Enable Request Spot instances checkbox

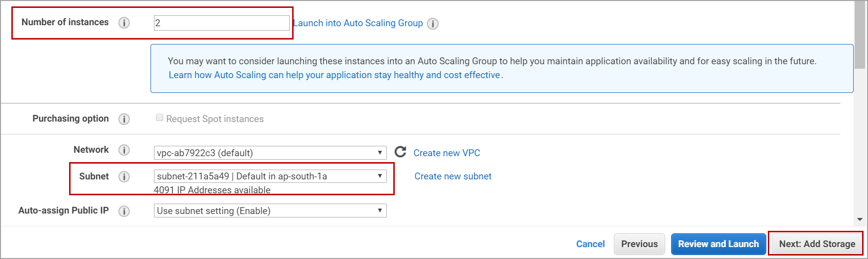tap(159, 118)
